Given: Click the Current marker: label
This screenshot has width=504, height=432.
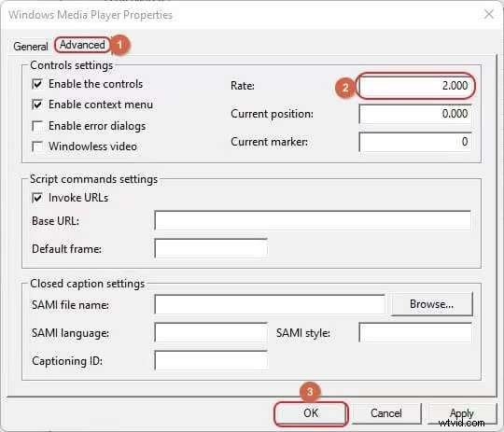Looking at the screenshot, I should [270, 142].
